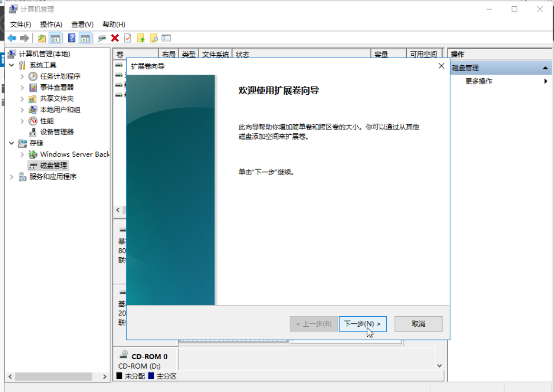Click the disk connection toolbar icon
This screenshot has width=554, height=392.
[102, 38]
